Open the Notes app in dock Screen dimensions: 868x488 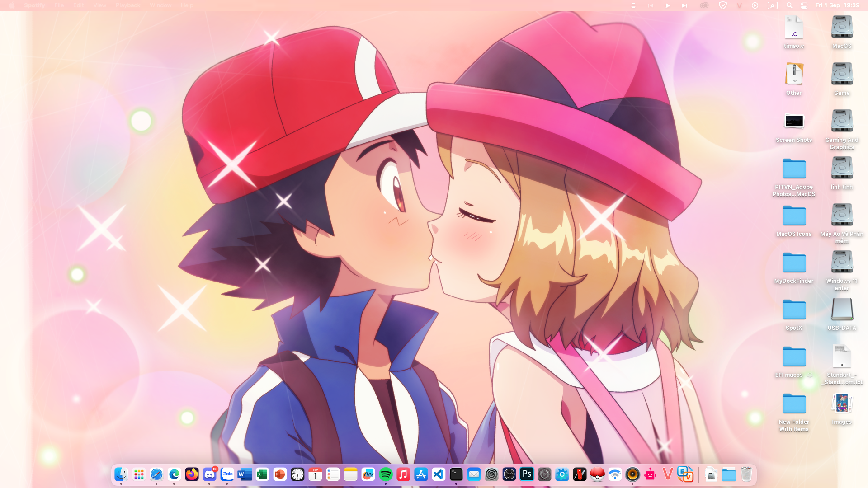(350, 474)
